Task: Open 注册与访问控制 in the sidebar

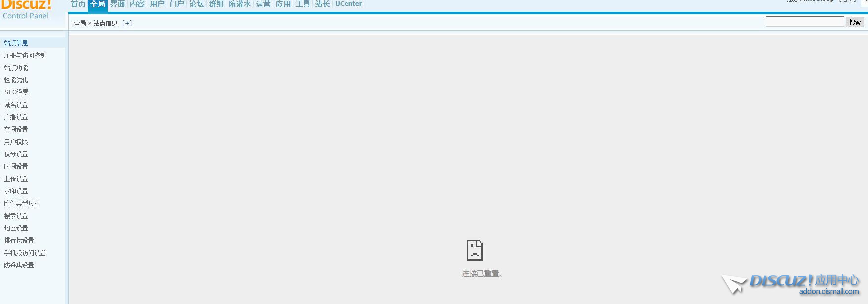Action: click(x=25, y=55)
